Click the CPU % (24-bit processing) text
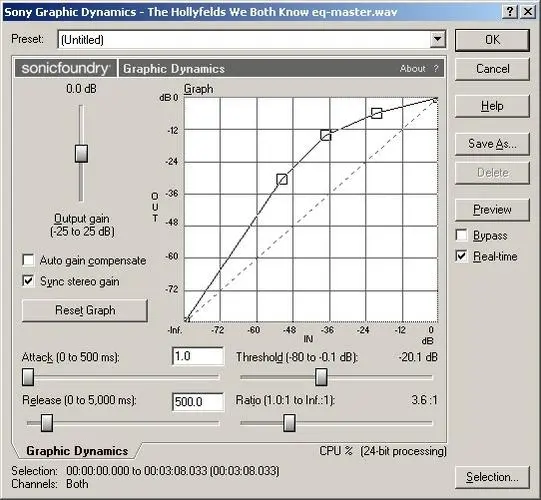 click(x=383, y=451)
